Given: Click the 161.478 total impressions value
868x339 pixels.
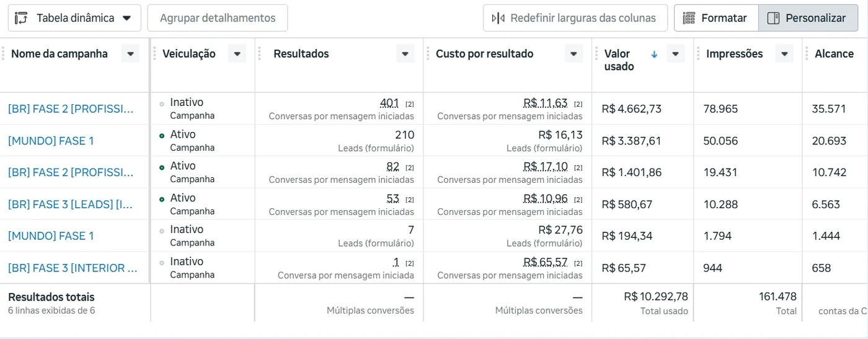Looking at the screenshot, I should 777,297.
